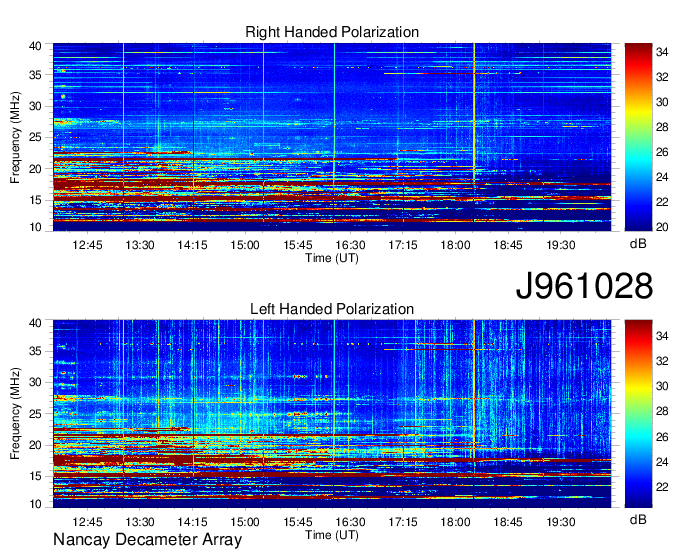Click the 40 MHz tick on lower plot
680x552 pixels.
[x=35, y=323]
